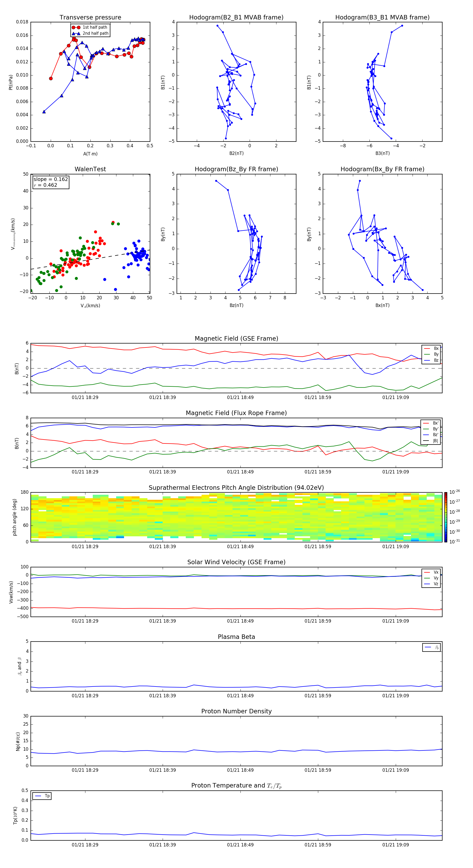Click "01/21 18:29" tick under GSE magnetic field panel
This screenshot has width=473, height=868.
[85, 397]
